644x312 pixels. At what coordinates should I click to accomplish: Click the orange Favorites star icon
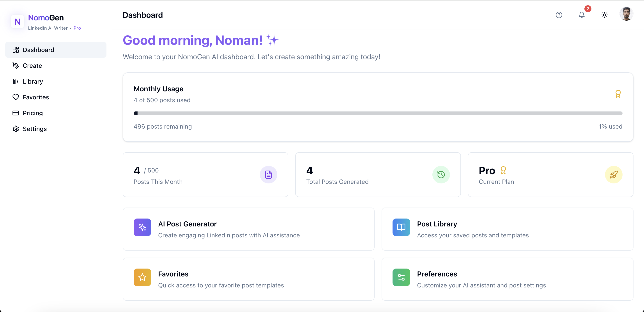142,277
